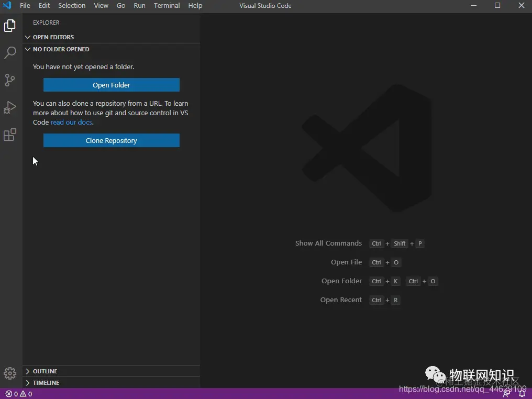The width and height of the screenshot is (532, 399).
Task: Click the VS Code logo in title bar
Action: (7, 5)
